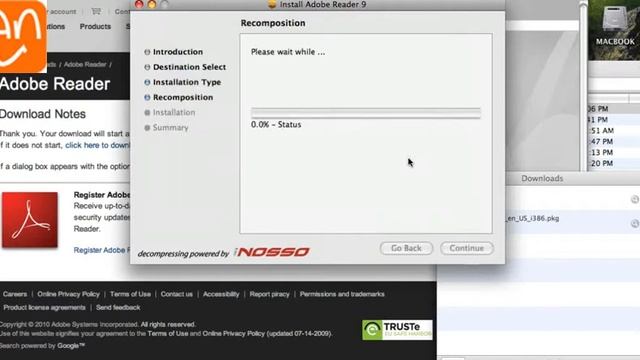Click the Recomposition step label
Viewport: 640px width, 360px height.
pos(183,97)
